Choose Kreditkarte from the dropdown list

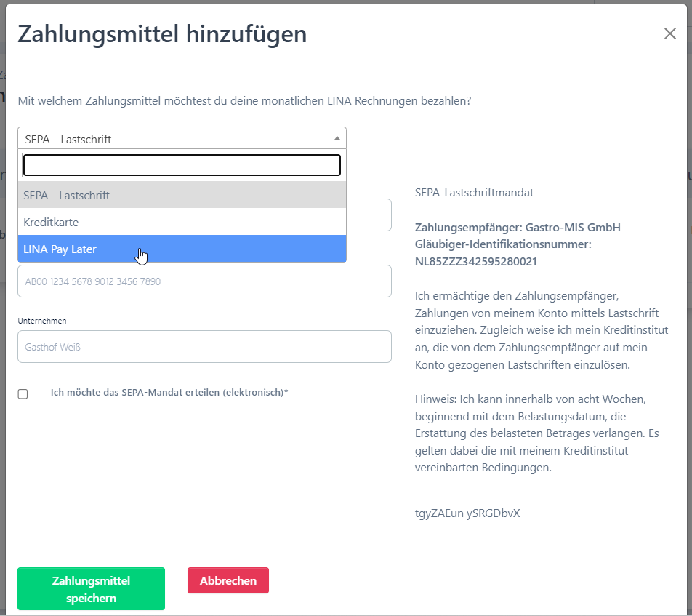point(182,222)
